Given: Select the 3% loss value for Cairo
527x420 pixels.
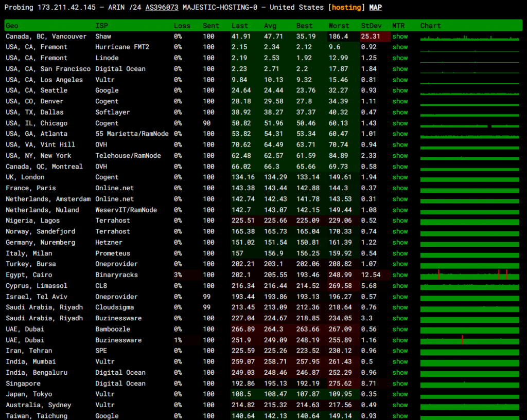Looking at the screenshot, I should 178,275.
